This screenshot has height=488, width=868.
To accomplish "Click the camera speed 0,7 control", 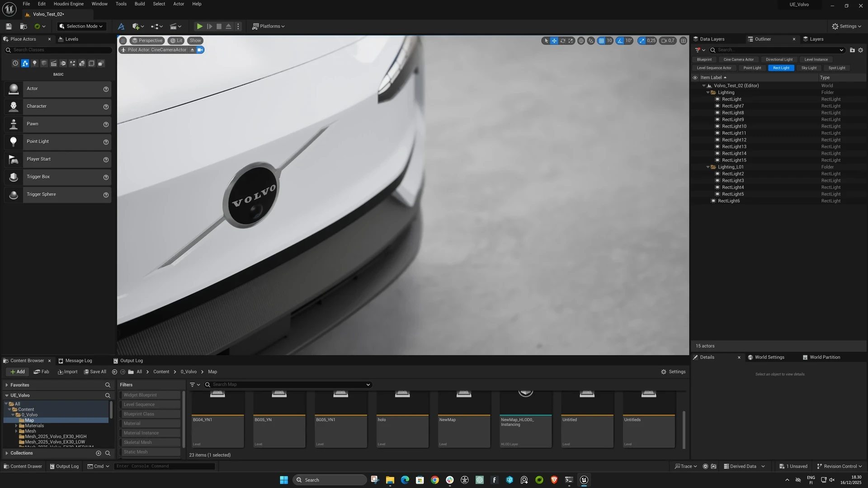I will [668, 41].
